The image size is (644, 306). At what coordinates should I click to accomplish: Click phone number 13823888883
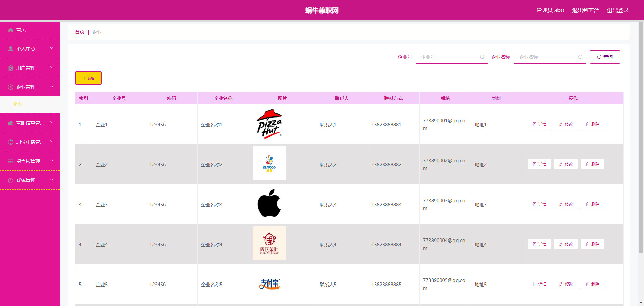click(x=386, y=205)
